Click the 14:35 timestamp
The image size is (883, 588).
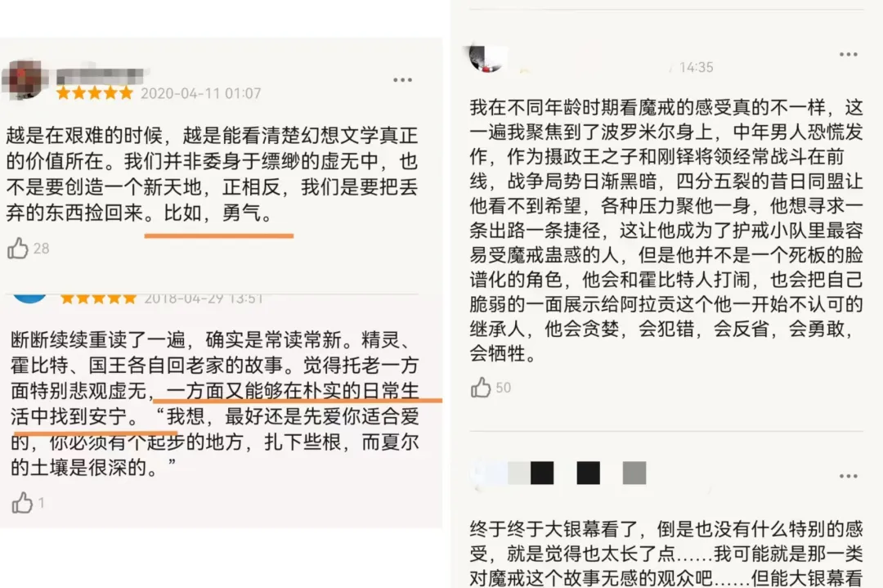696,68
